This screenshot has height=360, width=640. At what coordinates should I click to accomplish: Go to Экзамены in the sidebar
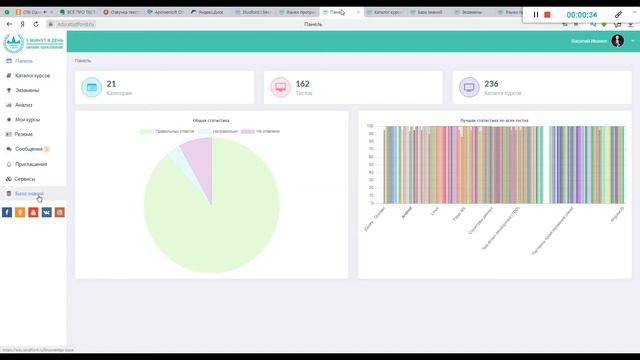point(27,90)
